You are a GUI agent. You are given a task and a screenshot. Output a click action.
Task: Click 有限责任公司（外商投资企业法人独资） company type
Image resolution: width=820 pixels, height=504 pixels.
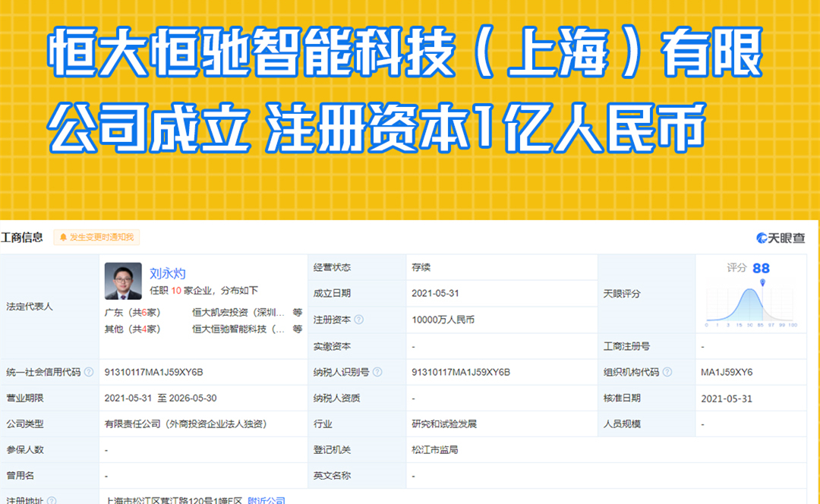click(x=186, y=424)
